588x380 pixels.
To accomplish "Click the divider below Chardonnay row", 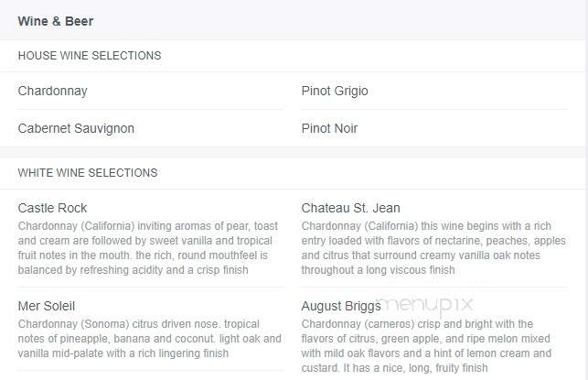I will point(151,110).
